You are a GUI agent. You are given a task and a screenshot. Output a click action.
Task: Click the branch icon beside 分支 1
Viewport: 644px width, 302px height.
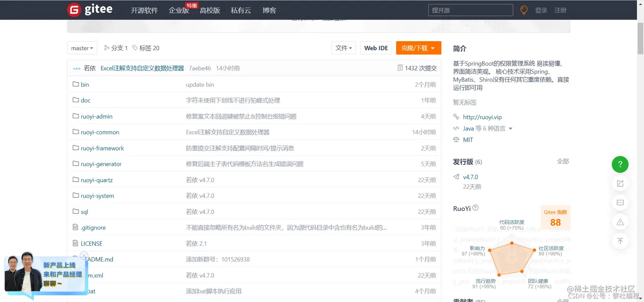(106, 48)
